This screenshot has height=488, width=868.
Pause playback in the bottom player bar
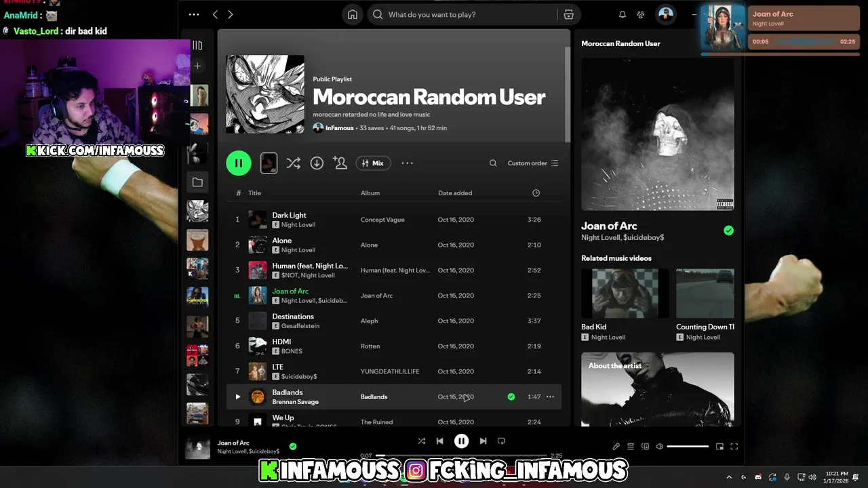[x=461, y=441]
